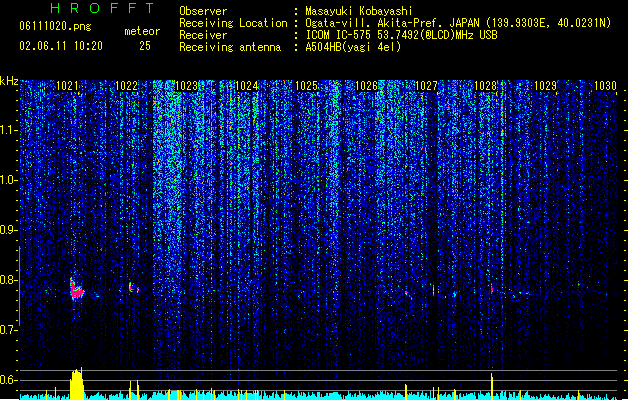Click the Ogata-vill. Akita-Pref. JAPAN location text
Viewport: 629px width, 400px height.
[392, 23]
